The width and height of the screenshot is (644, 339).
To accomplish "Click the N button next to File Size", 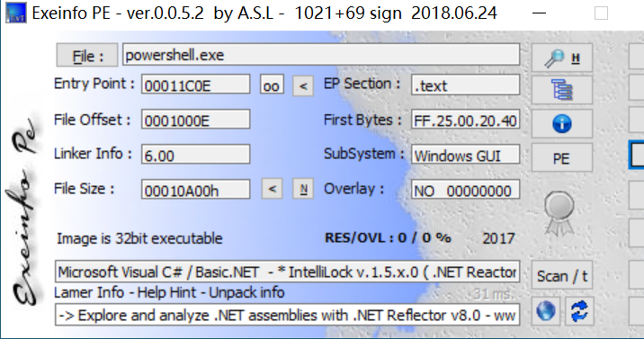I will pos(303,189).
